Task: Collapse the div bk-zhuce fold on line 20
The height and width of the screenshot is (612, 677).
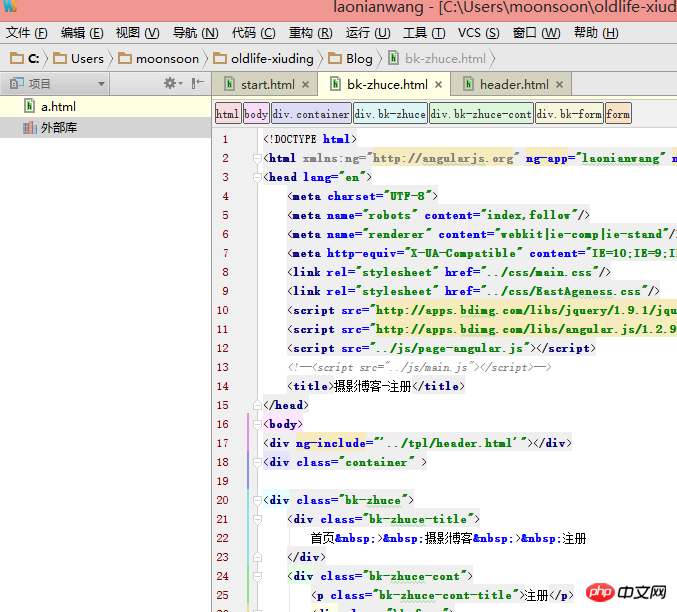Action: coord(259,500)
